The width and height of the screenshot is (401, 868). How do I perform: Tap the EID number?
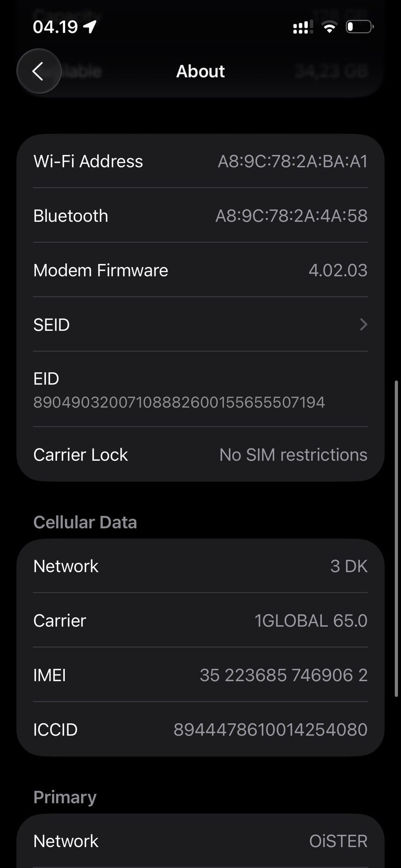click(179, 402)
